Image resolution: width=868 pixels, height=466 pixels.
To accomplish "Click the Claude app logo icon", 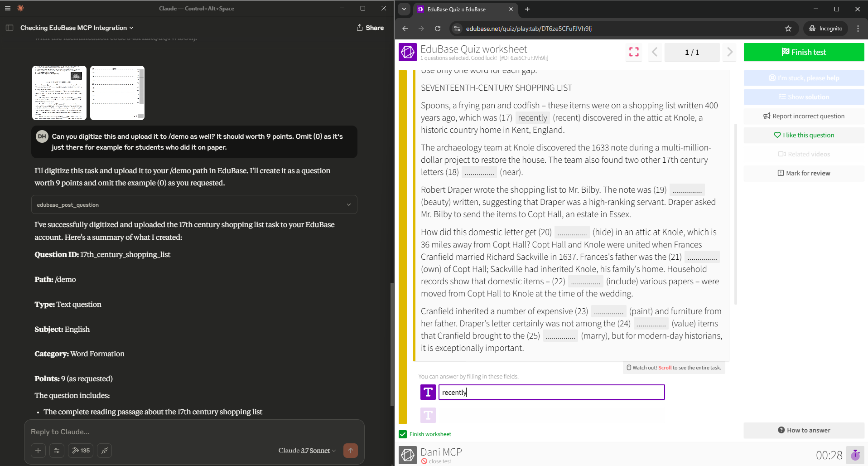I will tap(20, 8).
